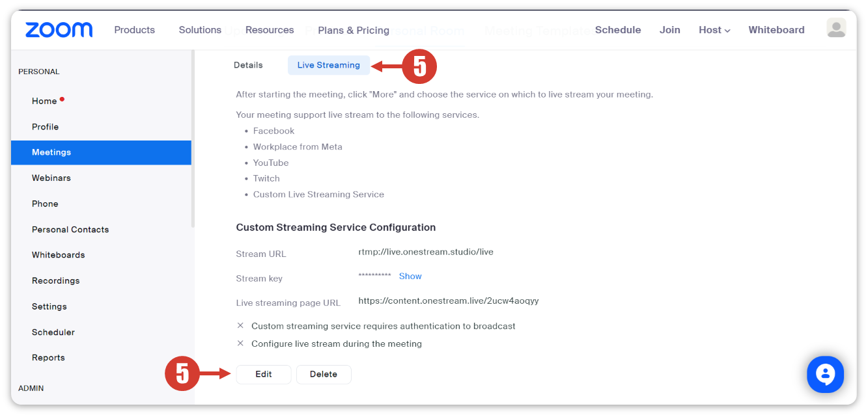The height and width of the screenshot is (417, 868).
Task: Show the hidden stream key
Action: click(410, 276)
